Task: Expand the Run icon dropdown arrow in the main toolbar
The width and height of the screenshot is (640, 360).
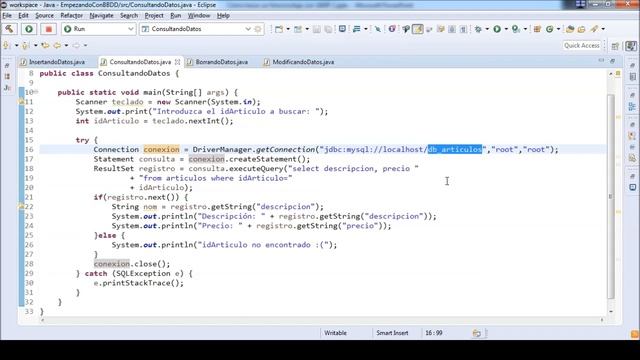Action: click(506, 29)
